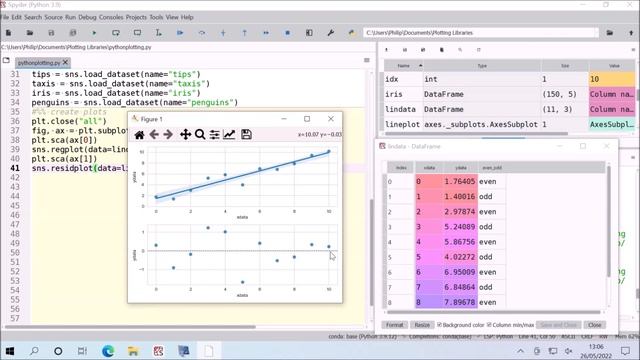Image resolution: width=640 pixels, height=360 pixels.
Task: Click the editor horizontal scrollbar
Action: tap(130, 327)
